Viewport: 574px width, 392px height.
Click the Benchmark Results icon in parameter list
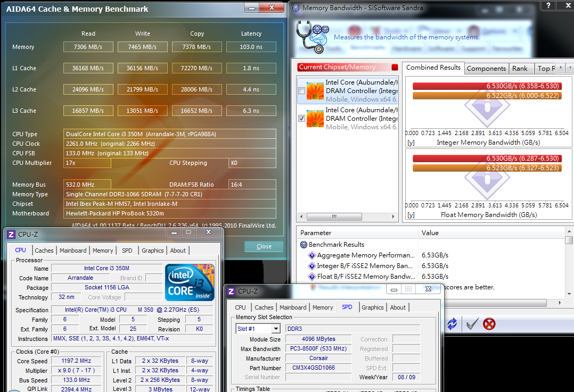click(304, 244)
